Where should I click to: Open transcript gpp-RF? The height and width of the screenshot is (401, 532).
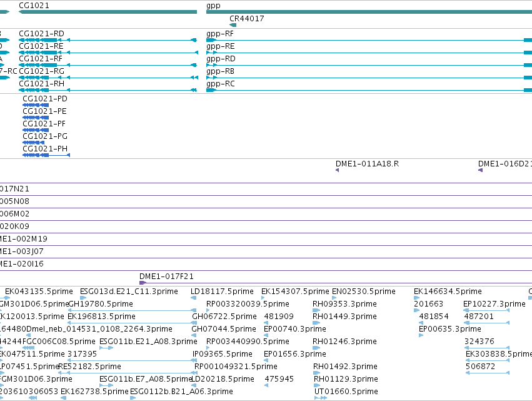220,34
